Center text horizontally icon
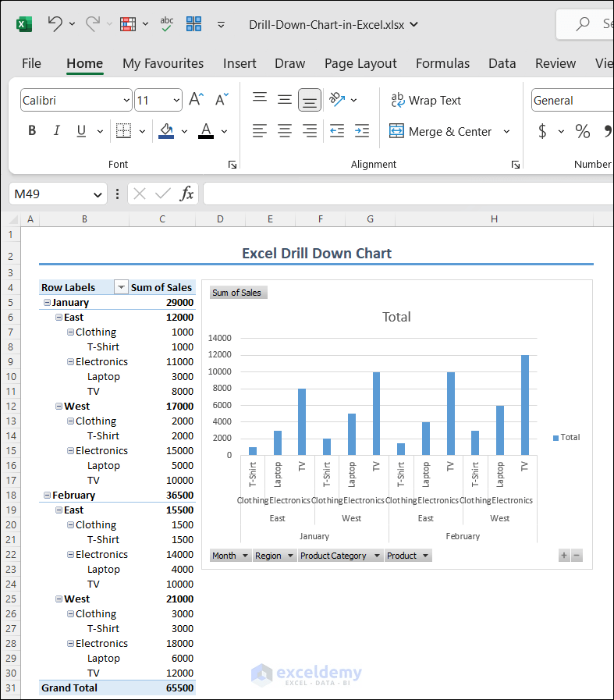Image resolution: width=614 pixels, height=700 pixels. point(285,131)
